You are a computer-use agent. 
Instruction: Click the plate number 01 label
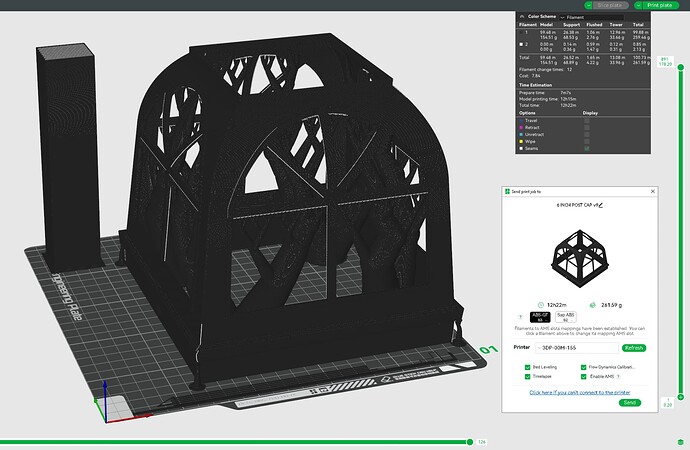click(488, 349)
